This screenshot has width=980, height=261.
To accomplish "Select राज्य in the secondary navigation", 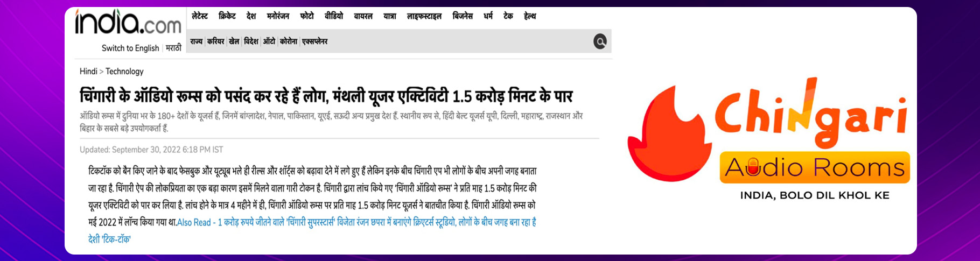I will click(196, 41).
